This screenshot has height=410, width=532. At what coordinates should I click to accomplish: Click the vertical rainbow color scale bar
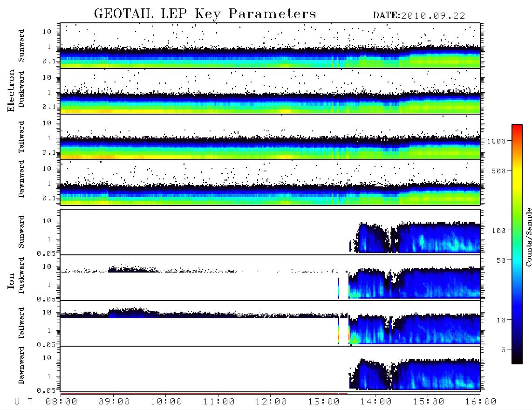tap(517, 245)
